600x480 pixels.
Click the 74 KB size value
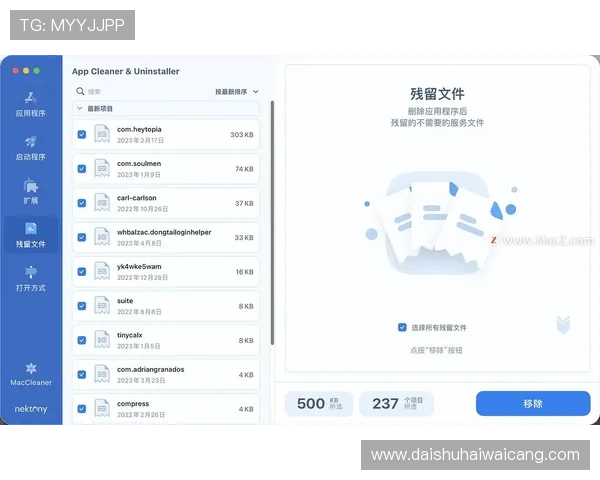[x=244, y=169]
